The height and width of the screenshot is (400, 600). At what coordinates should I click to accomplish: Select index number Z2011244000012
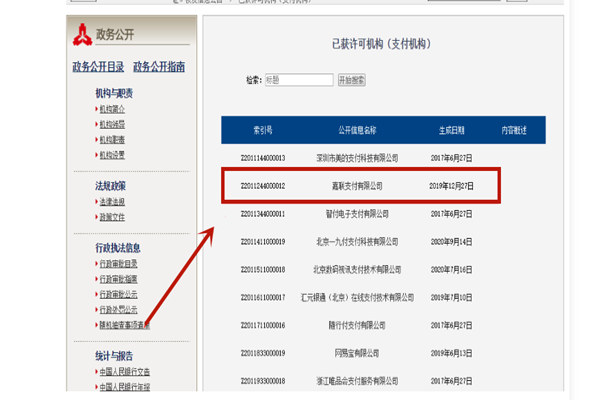(x=263, y=186)
